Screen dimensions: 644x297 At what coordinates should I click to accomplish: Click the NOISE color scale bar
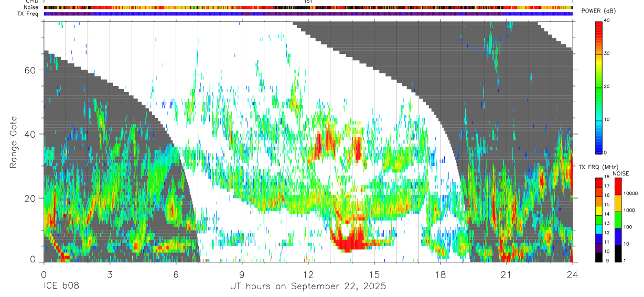[618, 220]
